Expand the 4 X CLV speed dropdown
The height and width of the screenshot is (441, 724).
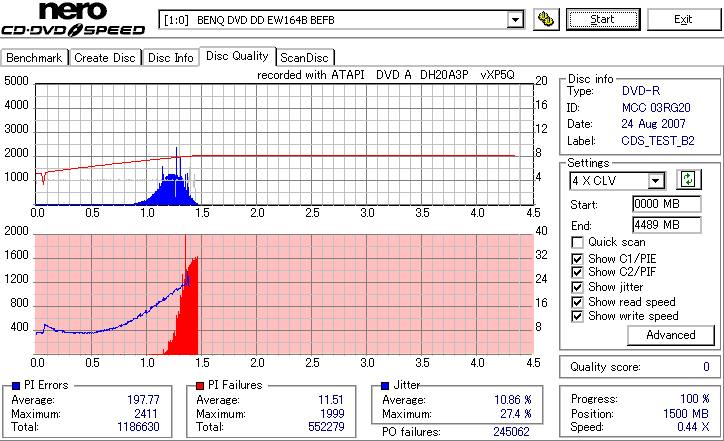tap(656, 181)
